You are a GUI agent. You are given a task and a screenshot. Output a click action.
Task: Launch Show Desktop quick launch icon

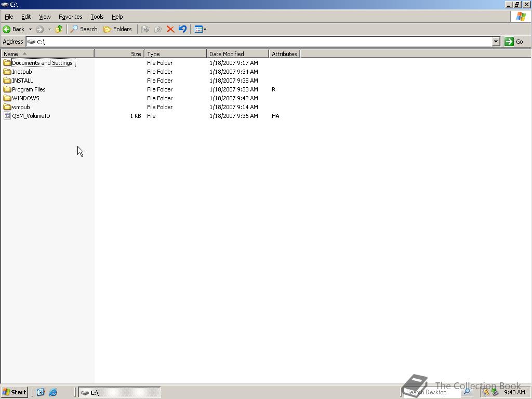[41, 392]
